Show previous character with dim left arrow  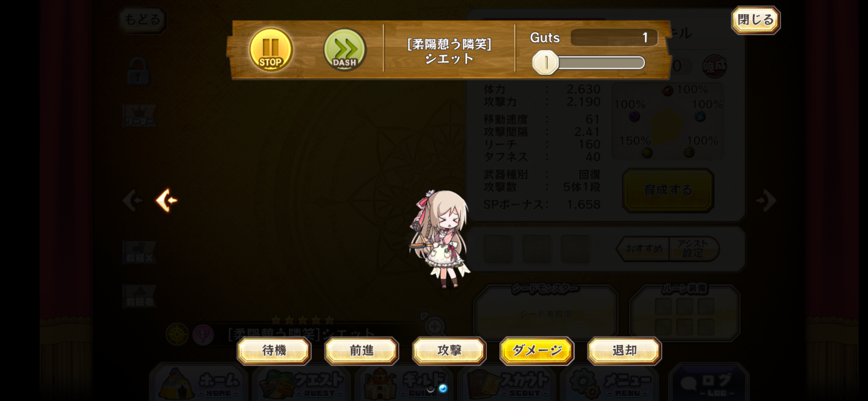point(133,200)
